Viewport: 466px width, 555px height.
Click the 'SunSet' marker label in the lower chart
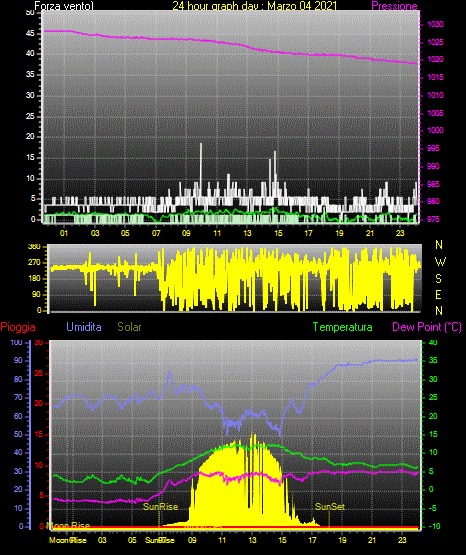click(330, 507)
